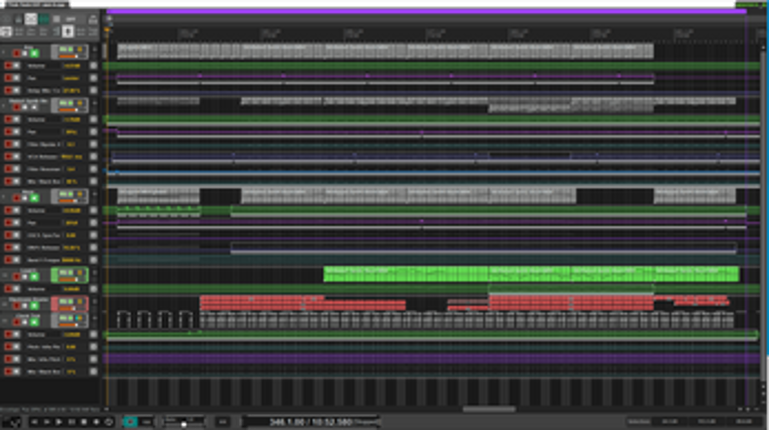Hit the transport Record button
Viewport: 769px width, 430px height.
tap(96, 422)
